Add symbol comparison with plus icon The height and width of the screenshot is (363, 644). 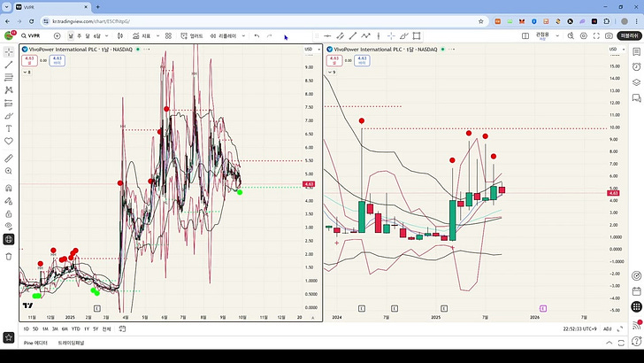57,35
